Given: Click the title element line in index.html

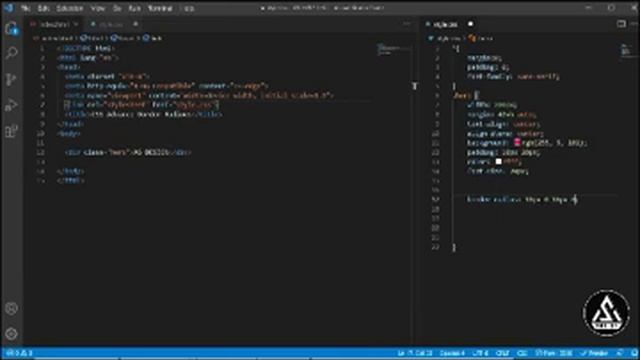Looking at the screenshot, I should coord(144,114).
